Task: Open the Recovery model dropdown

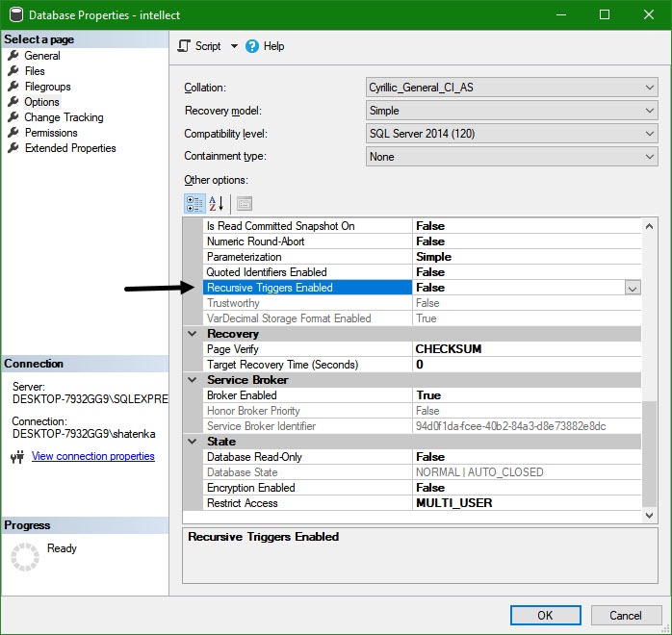Action: tap(650, 111)
